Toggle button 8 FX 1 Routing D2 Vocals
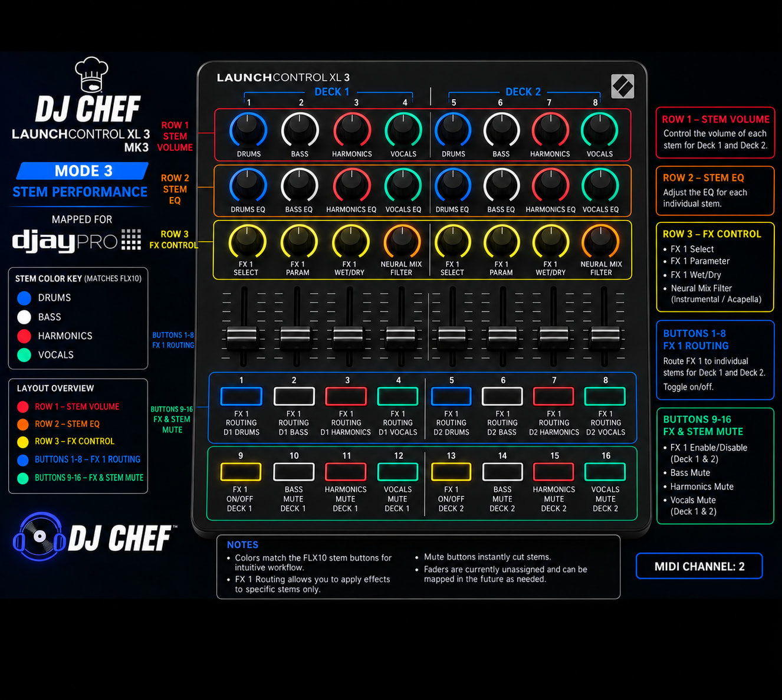 click(x=605, y=396)
